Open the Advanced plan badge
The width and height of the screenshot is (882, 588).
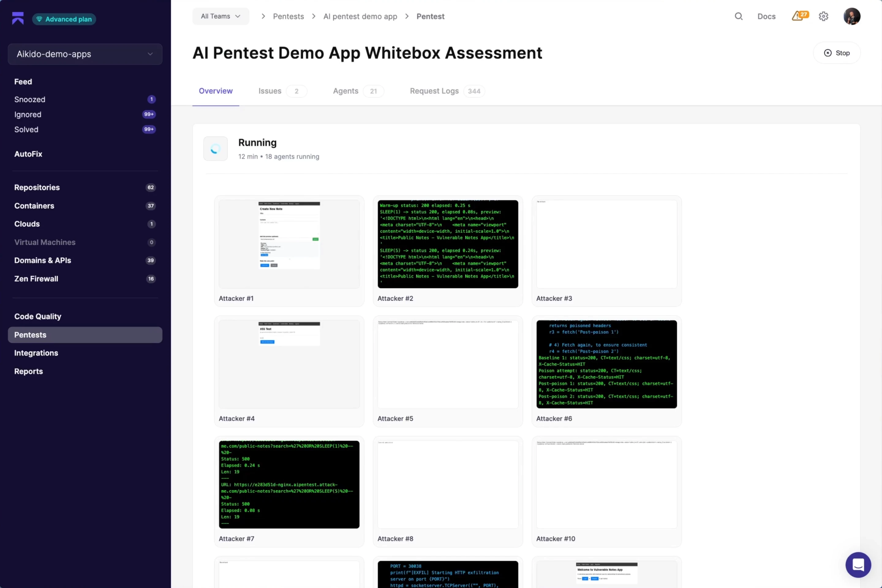click(64, 19)
